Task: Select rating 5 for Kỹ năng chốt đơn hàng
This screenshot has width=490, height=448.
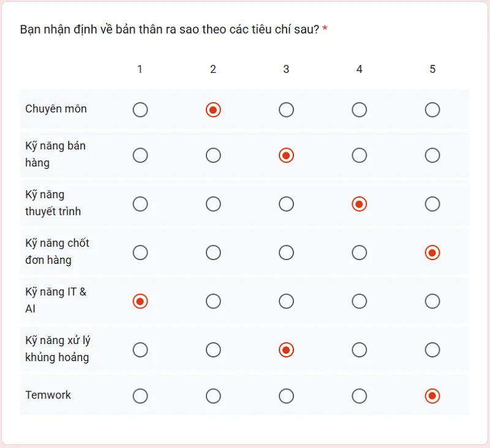Action: point(432,252)
